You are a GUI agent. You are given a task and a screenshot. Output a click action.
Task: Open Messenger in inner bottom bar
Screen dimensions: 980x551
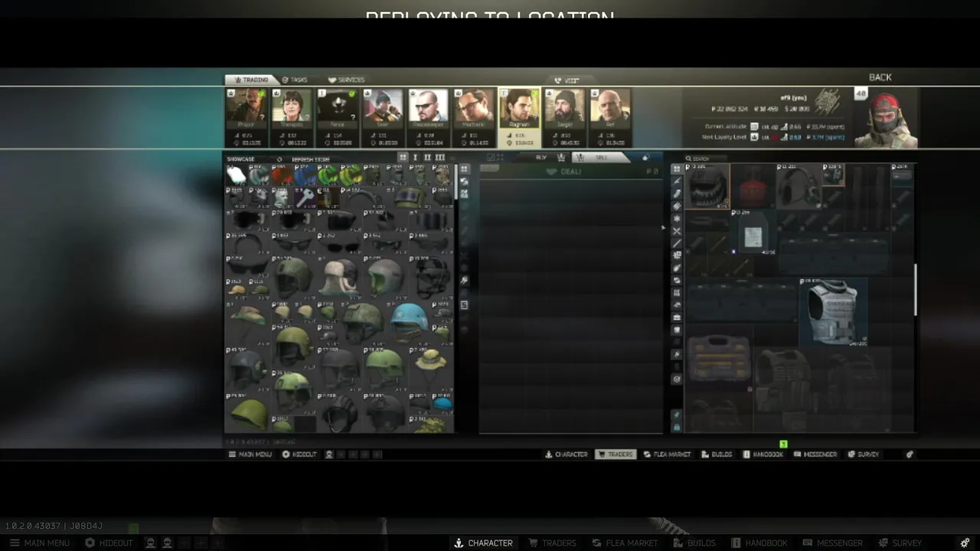coord(815,455)
